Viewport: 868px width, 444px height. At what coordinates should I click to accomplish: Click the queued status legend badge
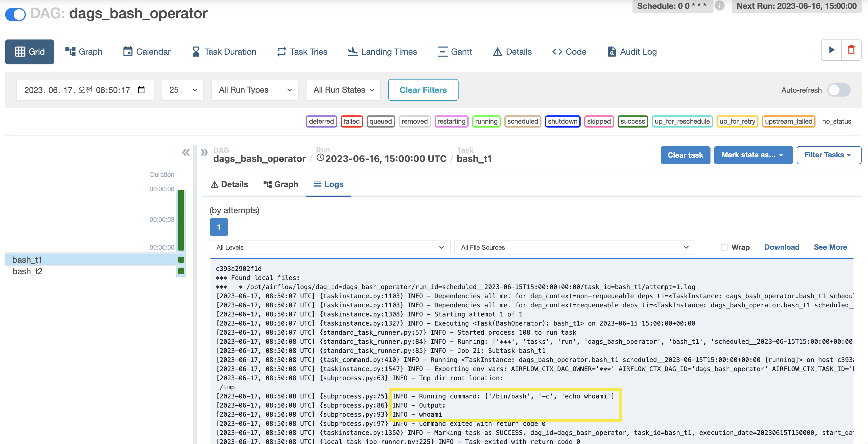pos(380,121)
